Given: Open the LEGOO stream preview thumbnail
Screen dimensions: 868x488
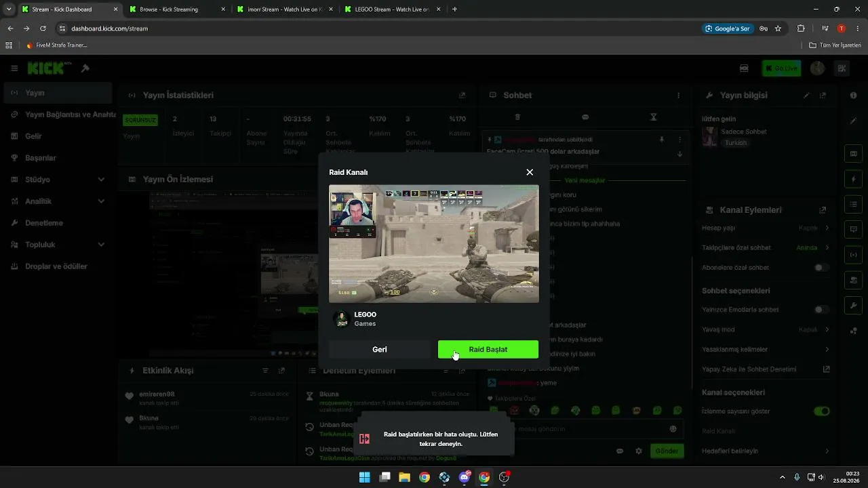Looking at the screenshot, I should (x=434, y=244).
